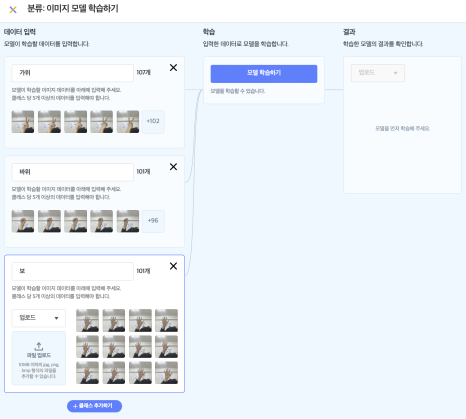Select the first 바위 image thumbnail
The image size is (466, 419).
click(23, 221)
